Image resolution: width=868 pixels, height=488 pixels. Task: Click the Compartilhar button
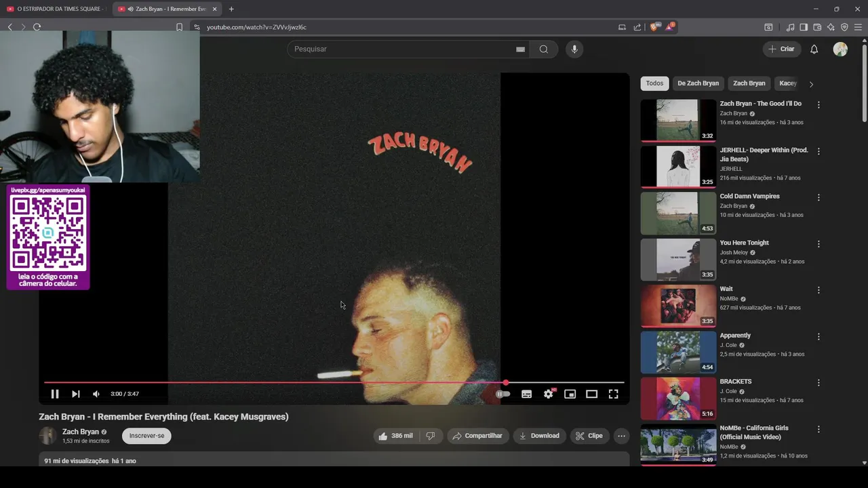click(x=477, y=436)
